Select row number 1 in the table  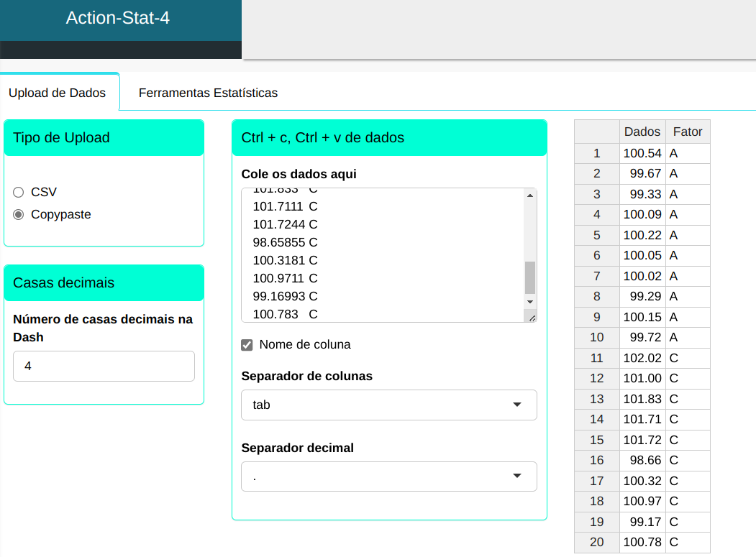coord(596,153)
